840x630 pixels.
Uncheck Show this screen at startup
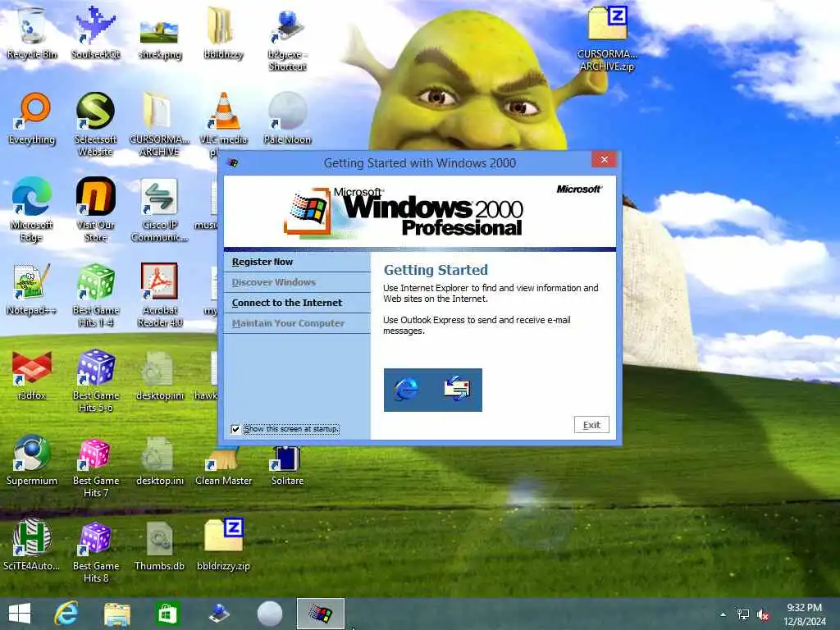click(235, 429)
